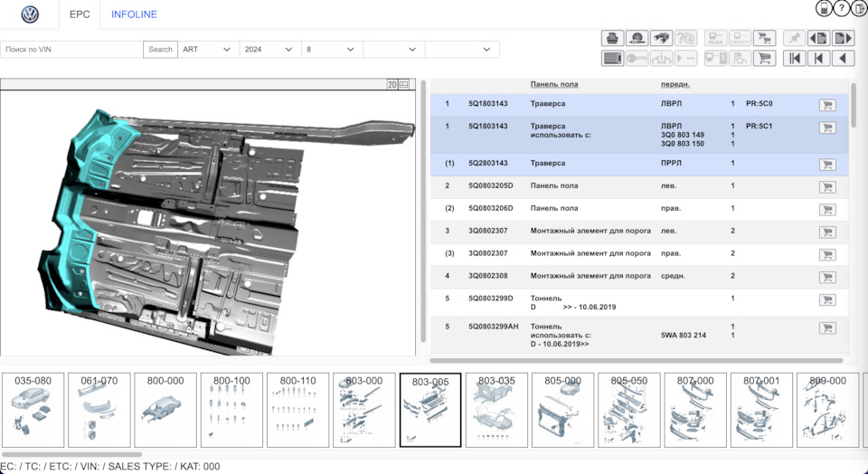This screenshot has width=868, height=474.
Task: Open the binoculars search tool
Action: (x=661, y=38)
